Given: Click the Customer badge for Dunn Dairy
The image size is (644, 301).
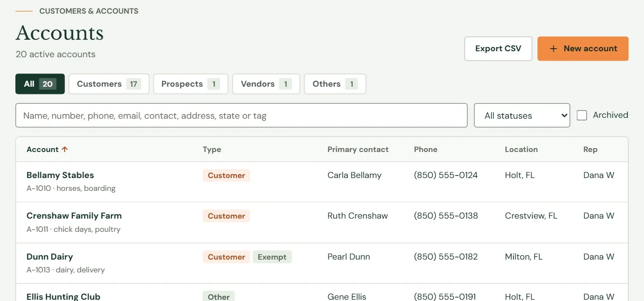Looking at the screenshot, I should tap(226, 257).
